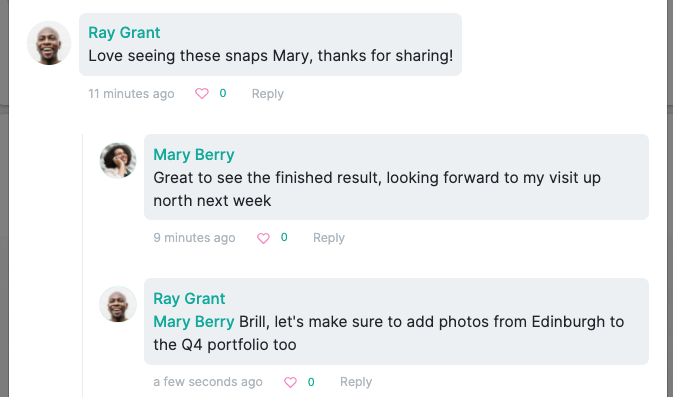Screen dimensions: 673x397
Task: Like Mary Berry's reply using the heart icon
Action: [x=263, y=238]
